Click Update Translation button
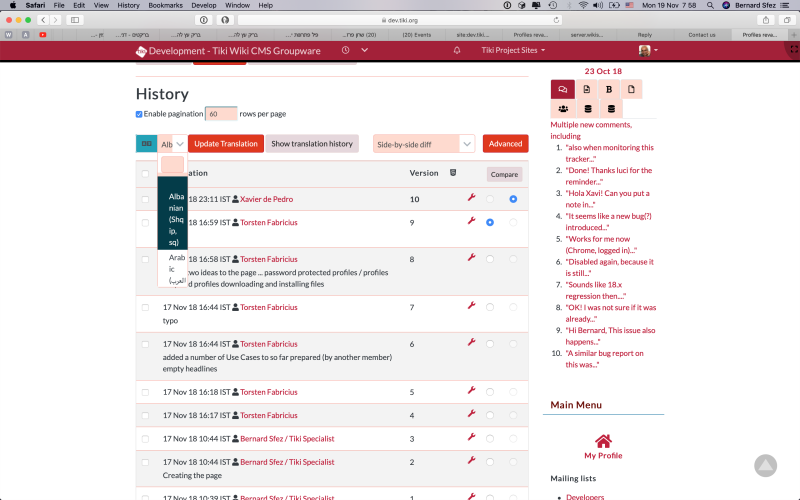800x500 pixels. point(226,143)
